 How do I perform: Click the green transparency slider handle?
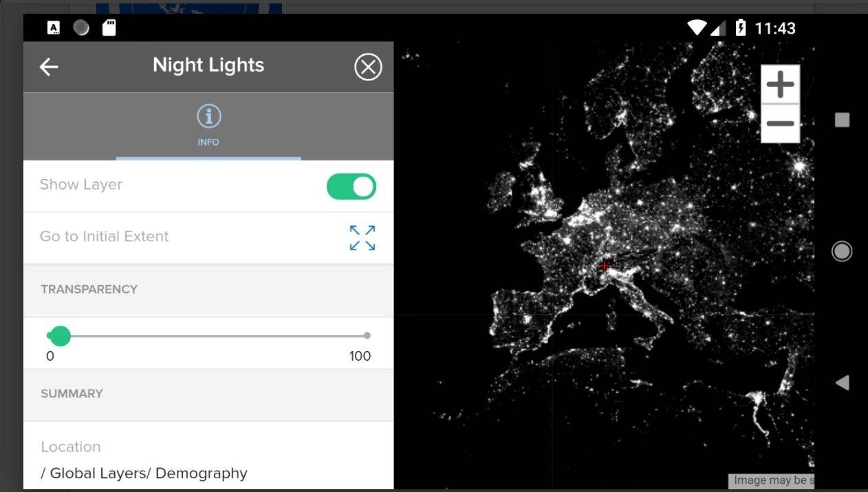click(61, 336)
